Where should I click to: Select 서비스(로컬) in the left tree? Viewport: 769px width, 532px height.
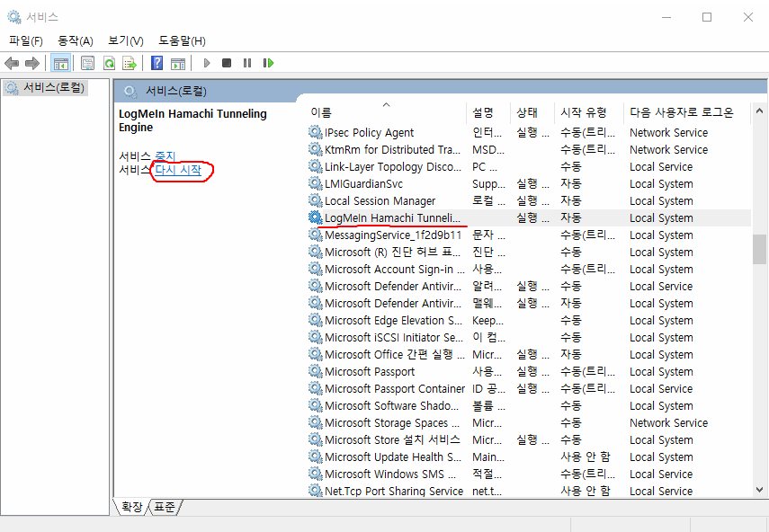tap(46, 88)
